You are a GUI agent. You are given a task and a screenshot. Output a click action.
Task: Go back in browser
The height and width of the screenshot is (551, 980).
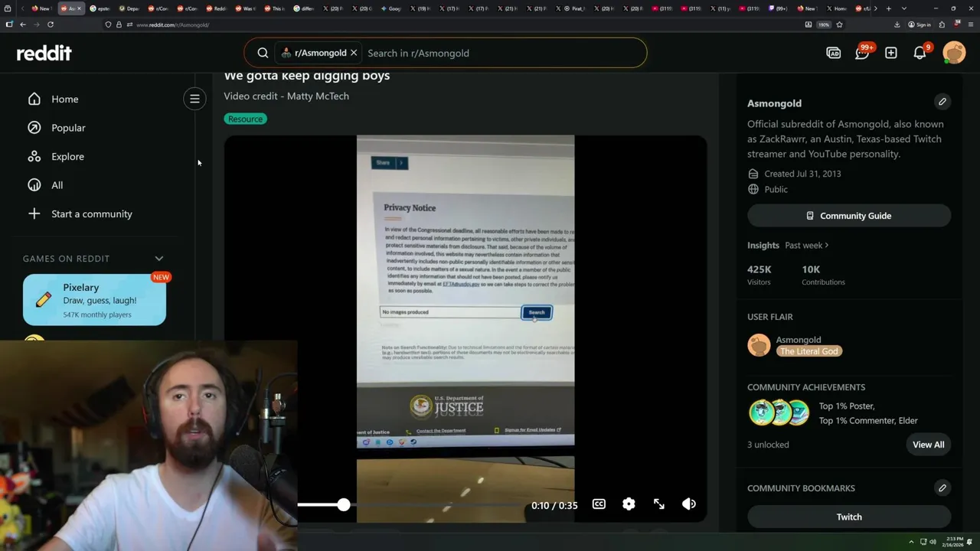click(23, 24)
